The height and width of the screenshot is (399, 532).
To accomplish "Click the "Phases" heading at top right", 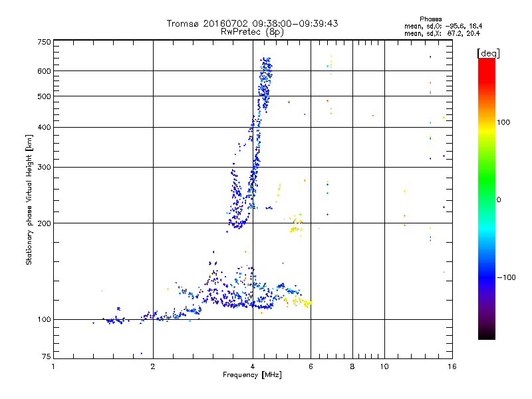I will (x=430, y=19).
